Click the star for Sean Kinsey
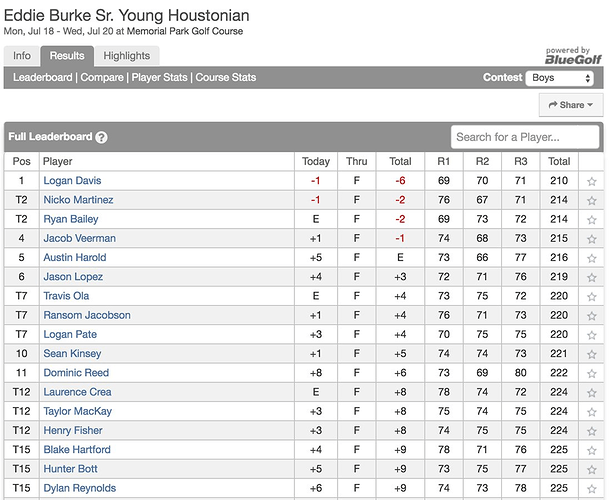Screen dimensions: 612x500 point(592,354)
